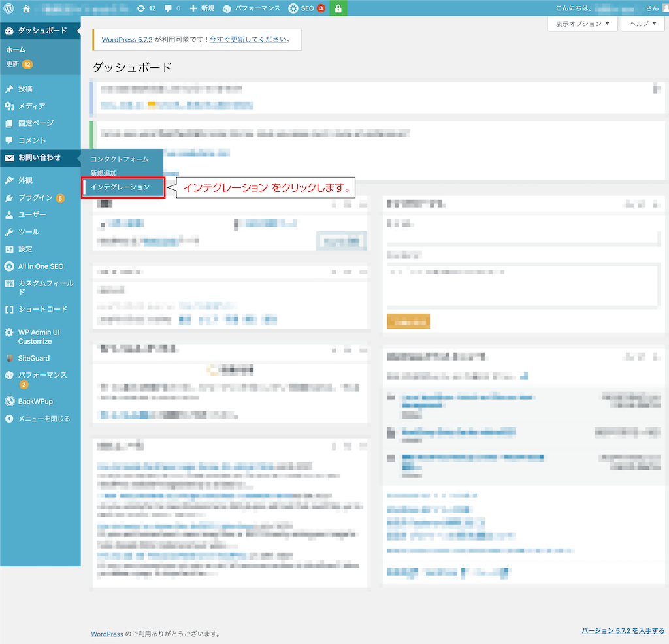Open the パフォーマンス cube icon in admin bar
This screenshot has width=669, height=644.
tap(227, 8)
